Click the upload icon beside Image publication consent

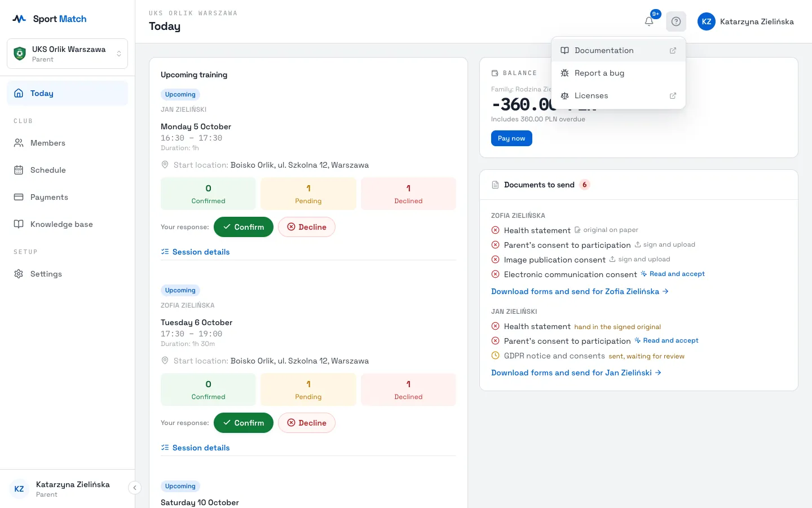(x=612, y=259)
